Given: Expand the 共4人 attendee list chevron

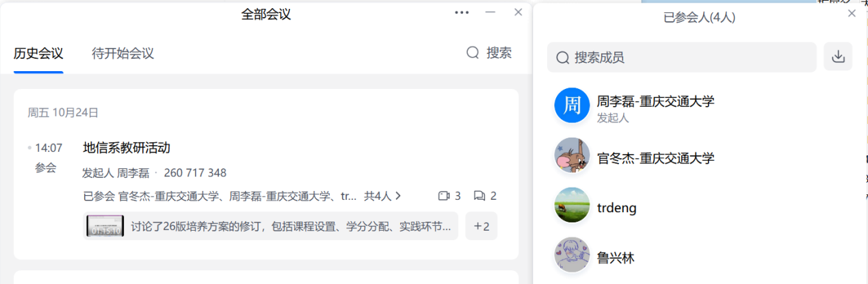Looking at the screenshot, I should click(x=398, y=196).
